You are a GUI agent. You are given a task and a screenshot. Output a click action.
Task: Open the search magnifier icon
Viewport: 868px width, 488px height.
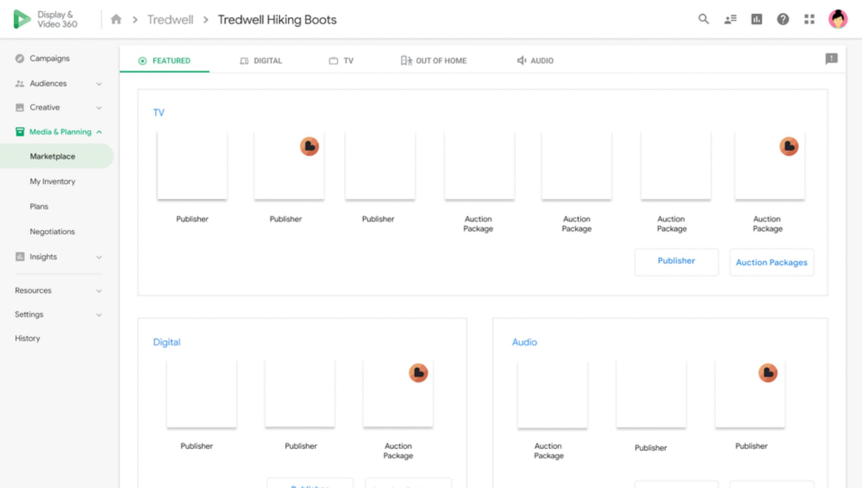[x=703, y=19]
